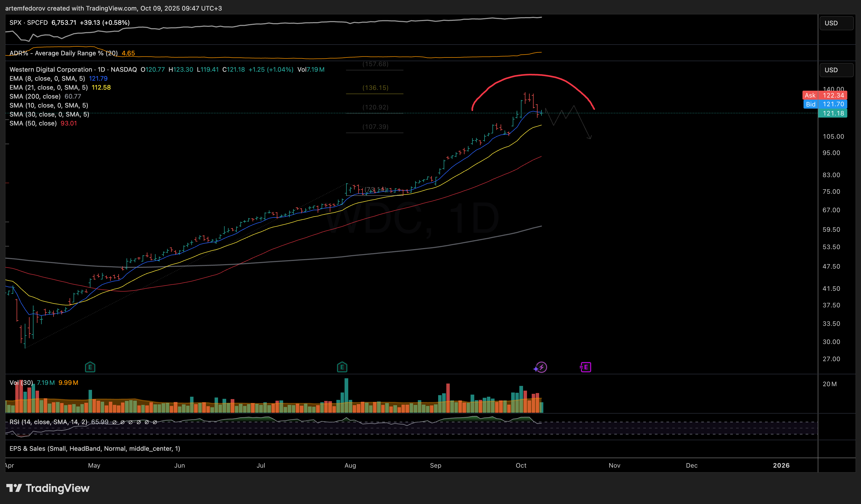The width and height of the screenshot is (861, 504).
Task: Click the (136.15) price level label
Action: (375, 88)
